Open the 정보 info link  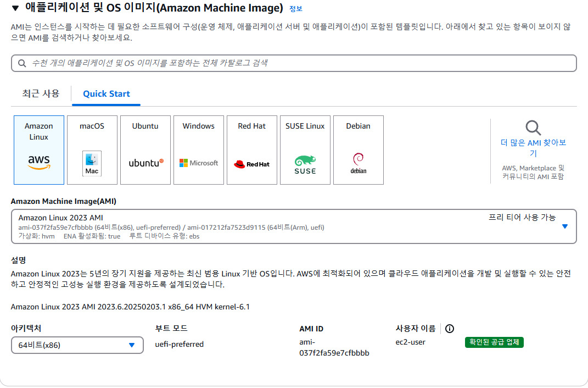(295, 9)
